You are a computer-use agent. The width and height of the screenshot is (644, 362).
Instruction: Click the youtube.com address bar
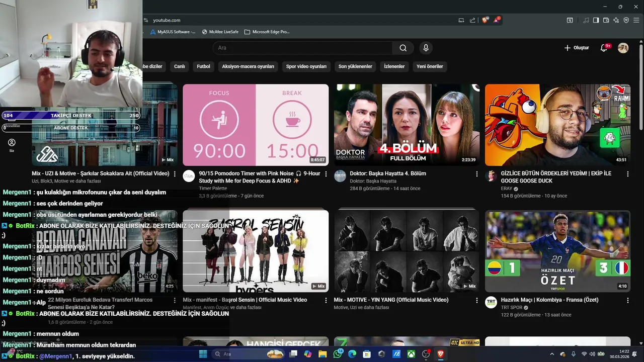point(167,20)
